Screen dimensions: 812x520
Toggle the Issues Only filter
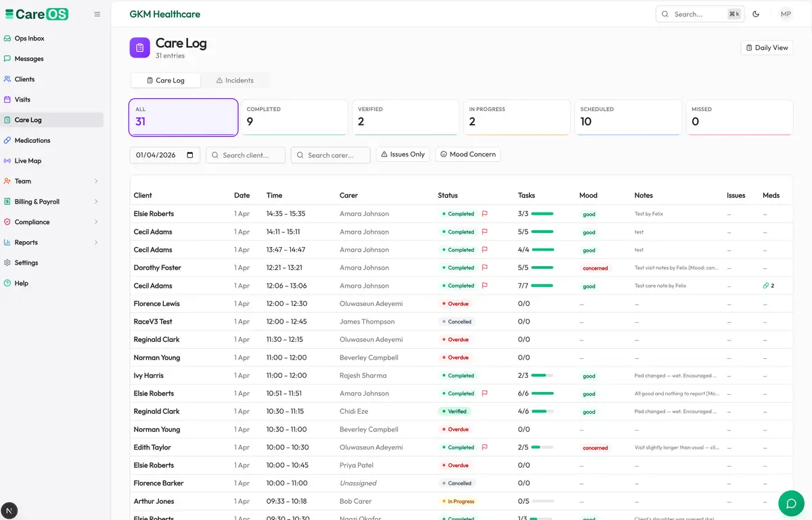[403, 154]
